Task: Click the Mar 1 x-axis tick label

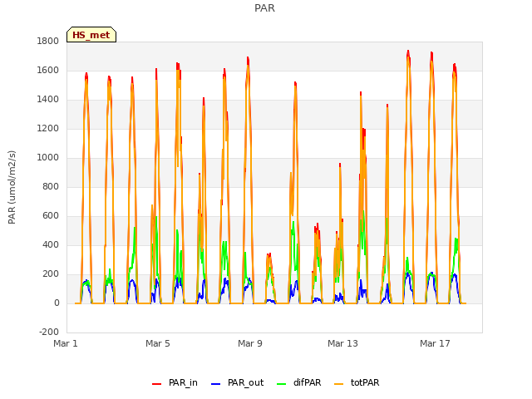Action: pyautogui.click(x=66, y=343)
